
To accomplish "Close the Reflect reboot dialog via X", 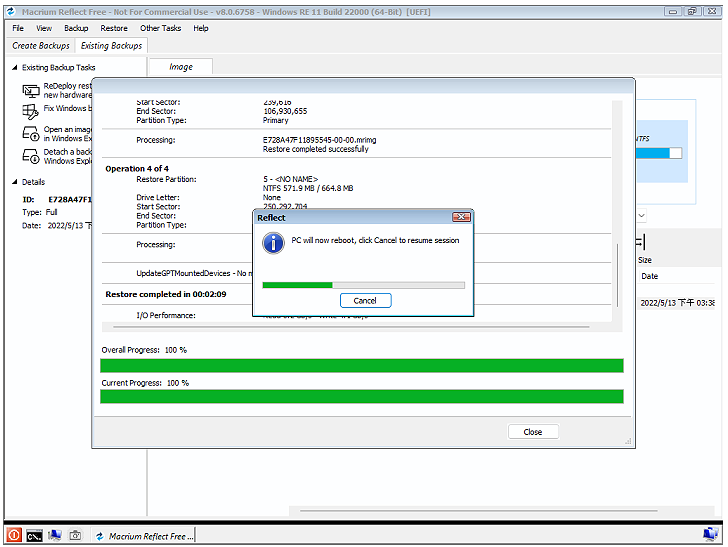I will 461,217.
